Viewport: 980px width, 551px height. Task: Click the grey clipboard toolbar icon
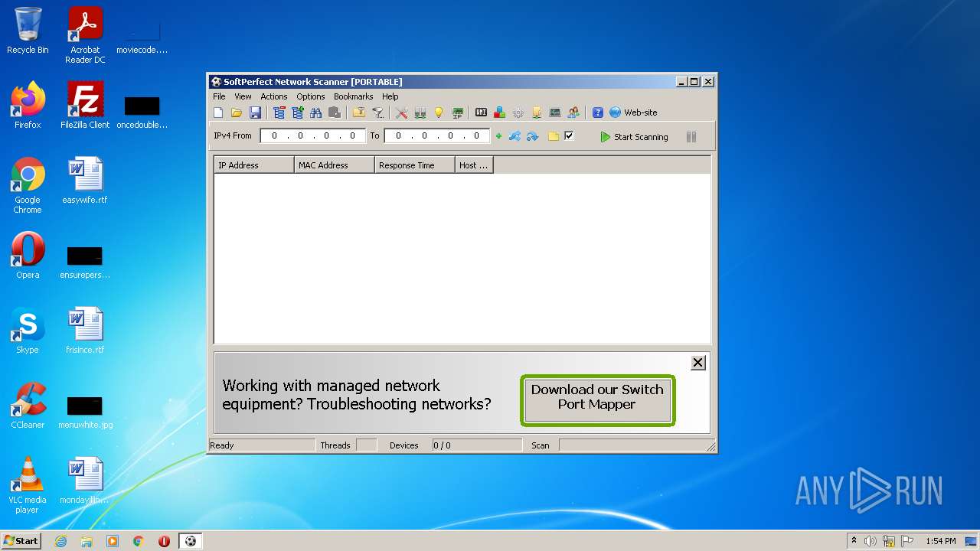(334, 112)
